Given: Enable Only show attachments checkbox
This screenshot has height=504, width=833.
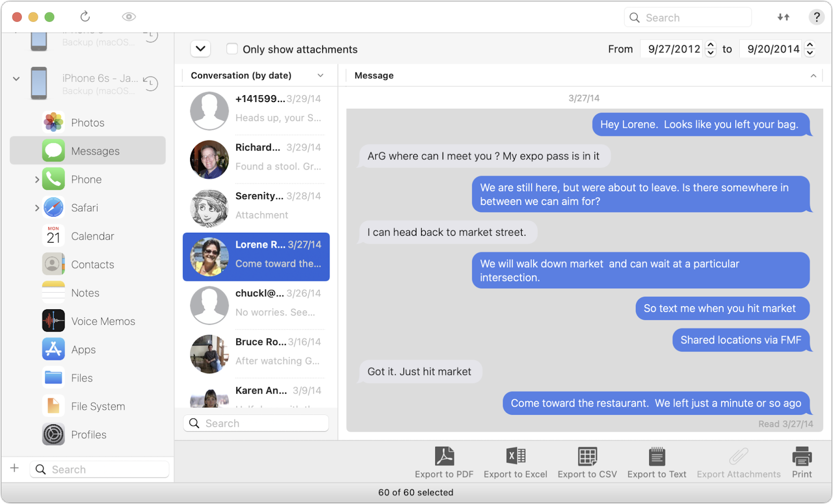Looking at the screenshot, I should [x=232, y=49].
